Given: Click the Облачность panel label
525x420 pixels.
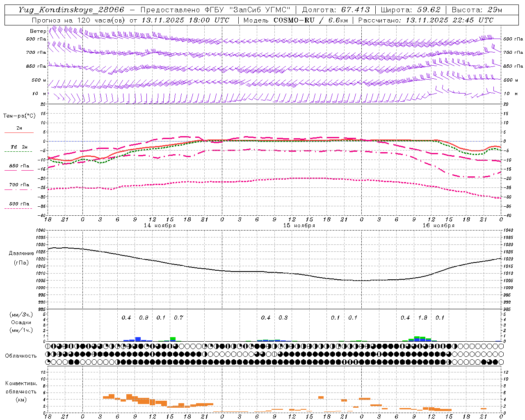Looking at the screenshot, I should [x=21, y=356].
